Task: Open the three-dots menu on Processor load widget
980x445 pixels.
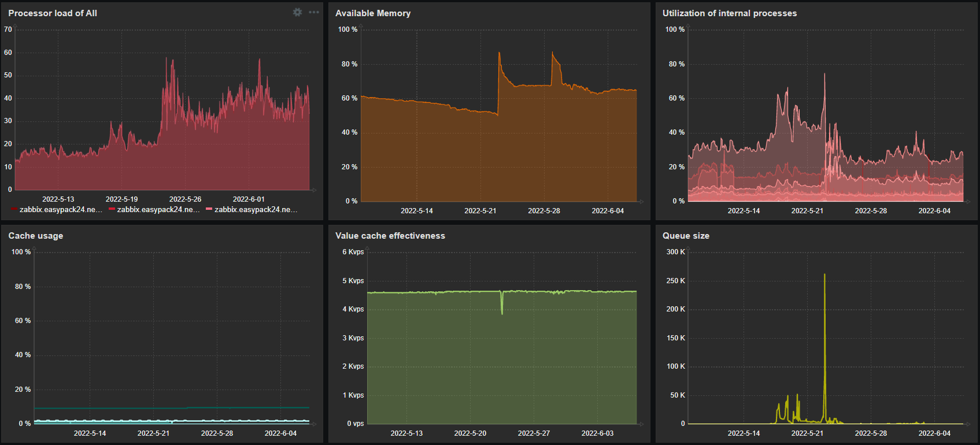Action: pos(314,12)
